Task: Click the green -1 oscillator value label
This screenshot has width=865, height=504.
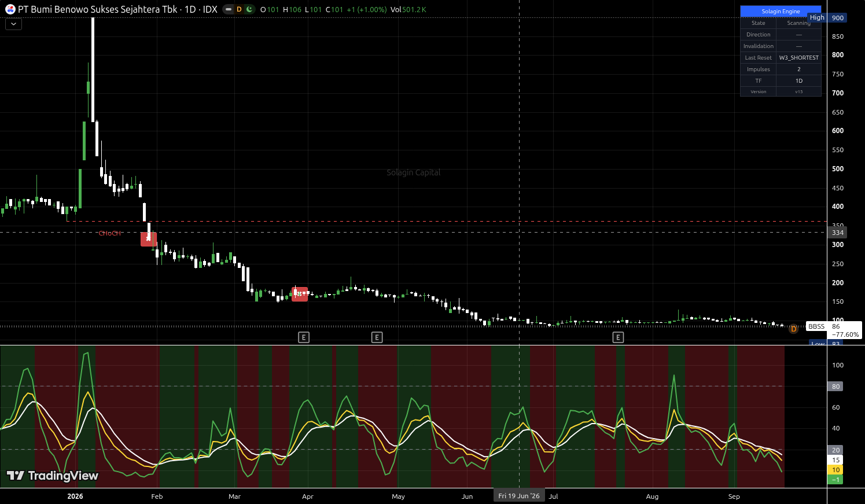Action: pos(835,480)
